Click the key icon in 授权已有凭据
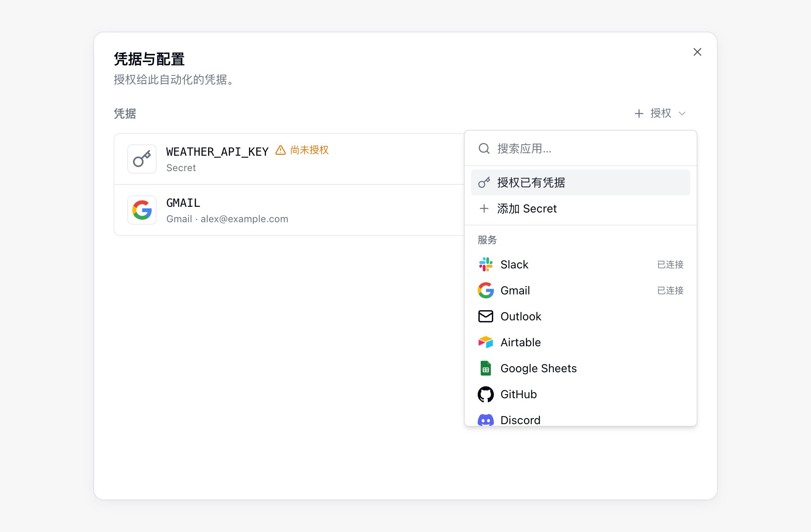Screen dimensions: 811x532 click(484, 182)
